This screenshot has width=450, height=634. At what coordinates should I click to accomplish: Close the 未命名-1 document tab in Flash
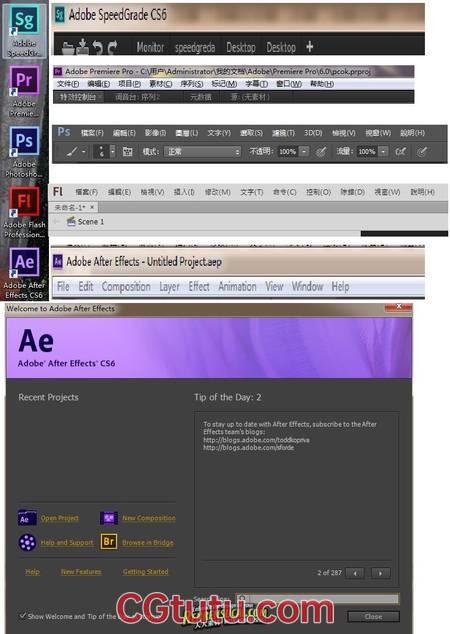(x=92, y=207)
